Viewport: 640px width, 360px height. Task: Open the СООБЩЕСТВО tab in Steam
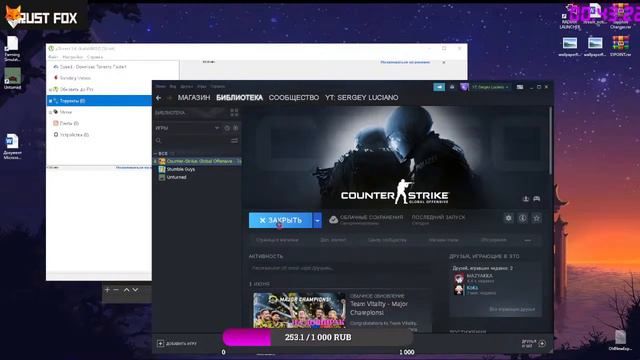[294, 98]
